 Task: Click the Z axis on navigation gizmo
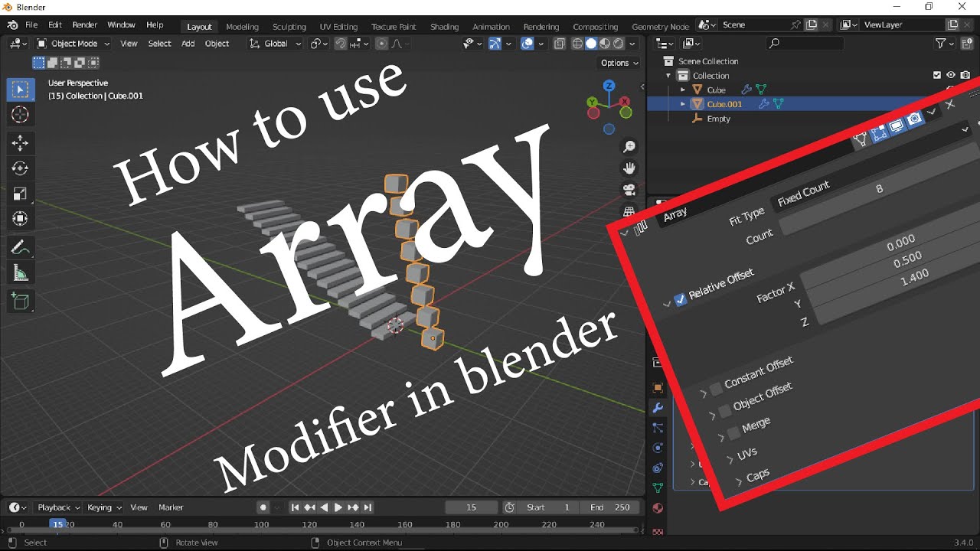609,86
